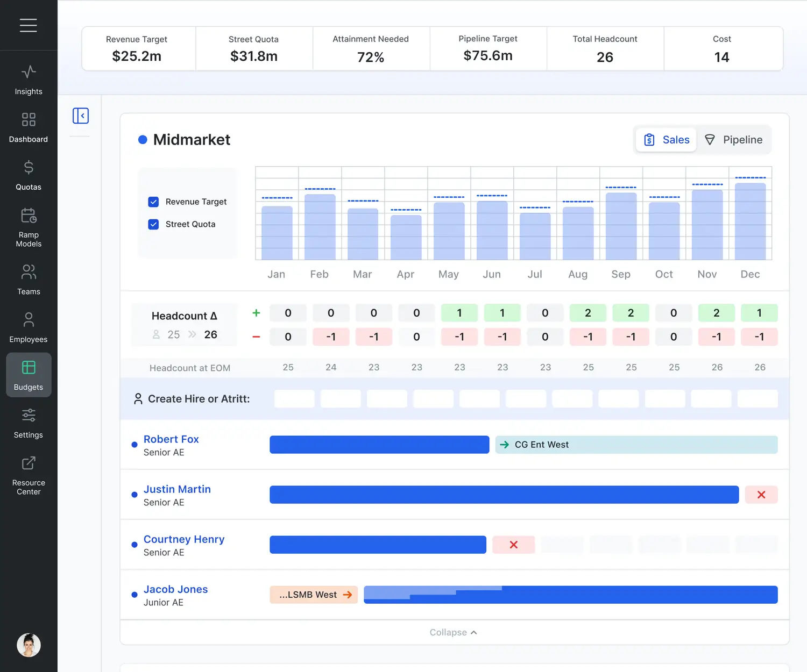Switch to the Pipeline tab
Image resolution: width=807 pixels, height=672 pixels.
(x=734, y=140)
